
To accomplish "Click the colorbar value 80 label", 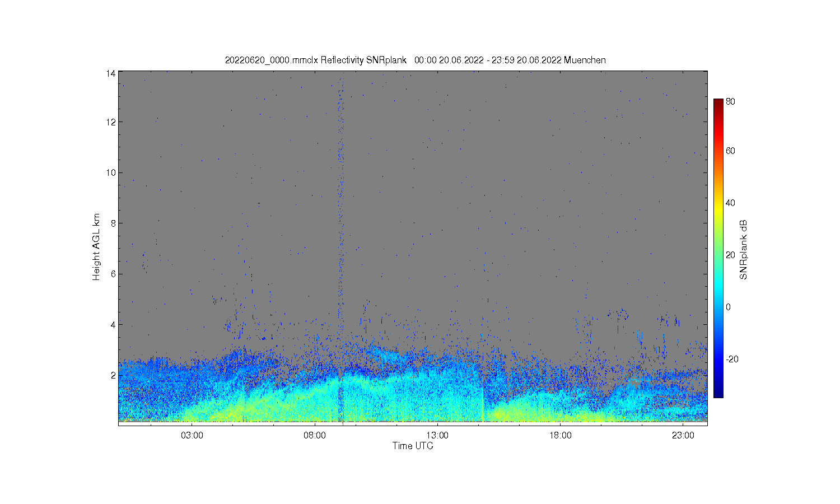I will click(x=730, y=102).
